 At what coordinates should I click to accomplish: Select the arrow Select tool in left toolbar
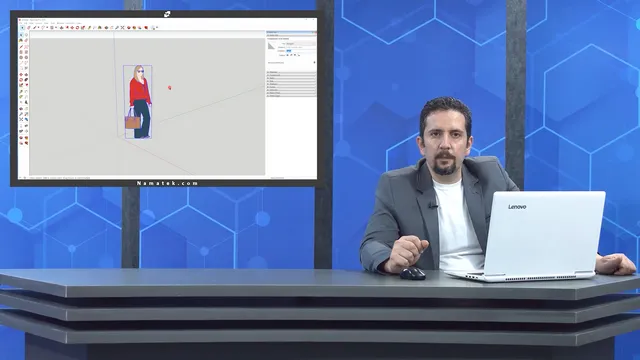[x=21, y=35]
